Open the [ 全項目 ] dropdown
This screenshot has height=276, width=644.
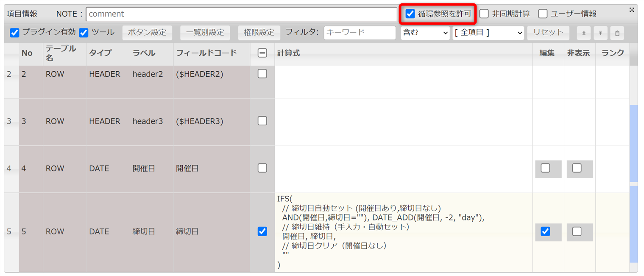(488, 33)
